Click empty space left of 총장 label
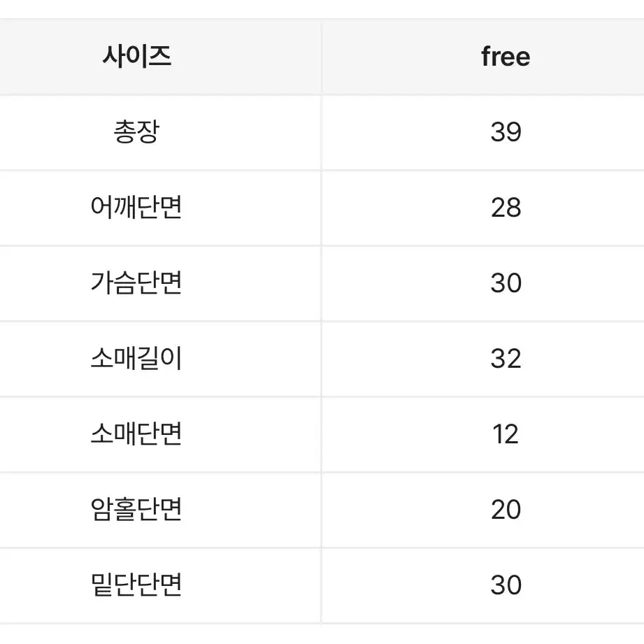 pyautogui.click(x=53, y=132)
